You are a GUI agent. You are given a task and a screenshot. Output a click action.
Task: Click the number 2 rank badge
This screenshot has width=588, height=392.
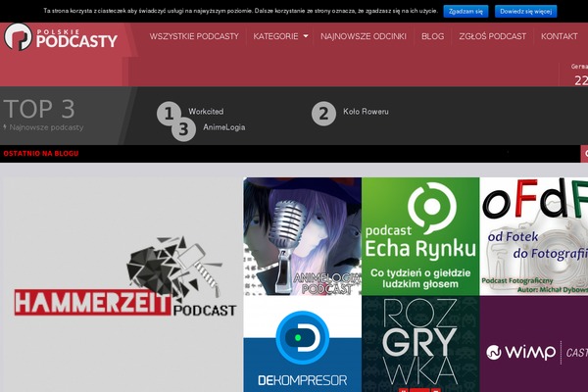click(323, 114)
